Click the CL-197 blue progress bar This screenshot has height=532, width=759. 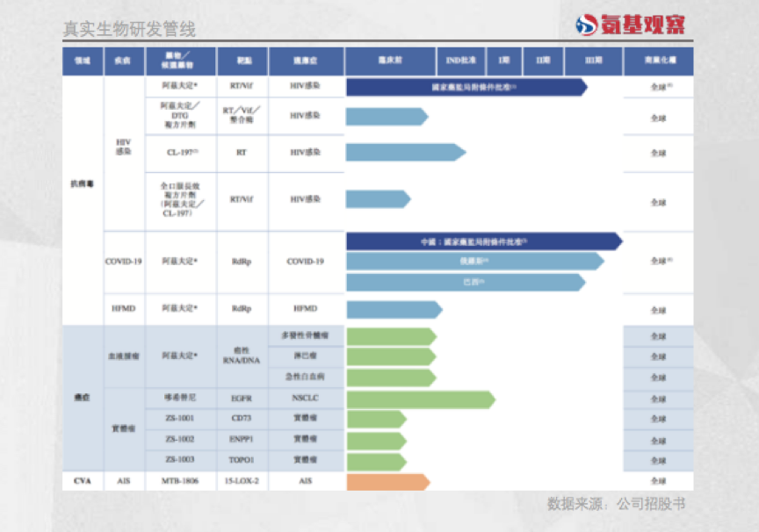(x=405, y=153)
